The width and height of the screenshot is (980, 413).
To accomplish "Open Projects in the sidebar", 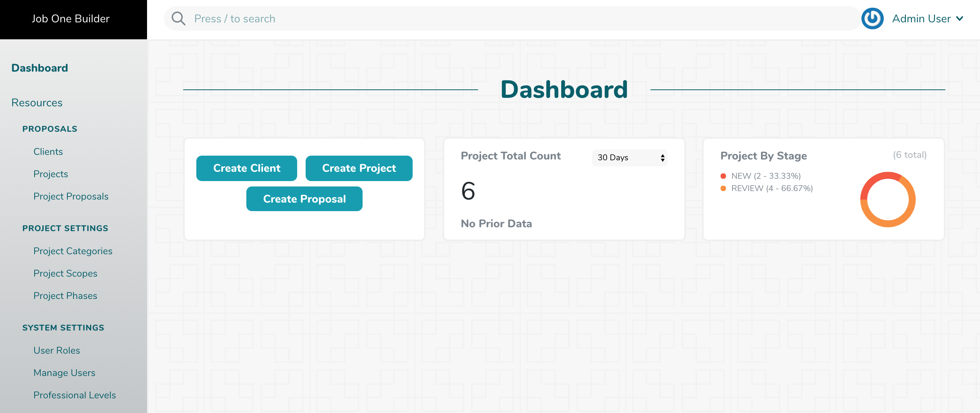I will pyautogui.click(x=51, y=174).
